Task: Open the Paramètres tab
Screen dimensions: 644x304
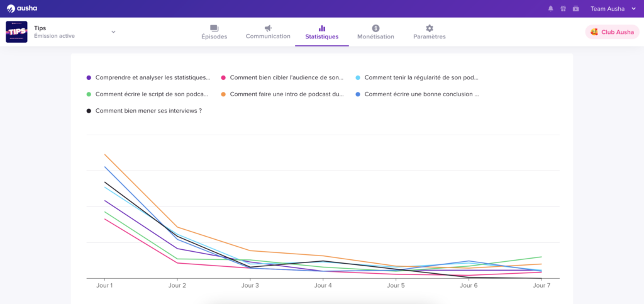Action: click(x=429, y=32)
